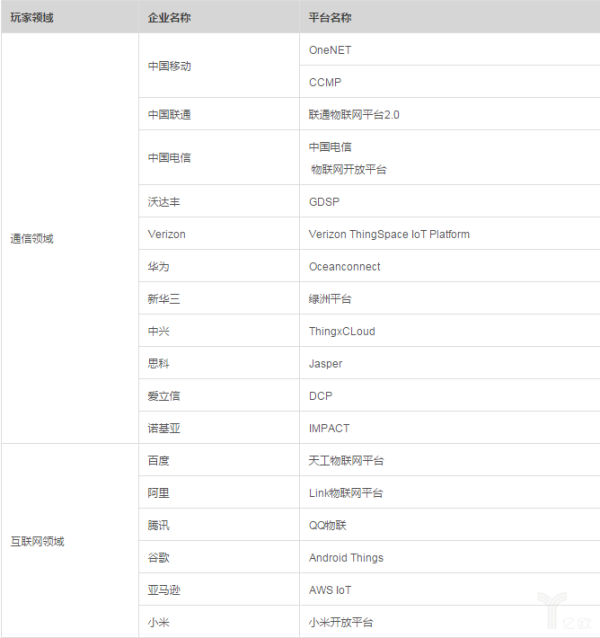Screen dimensions: 600x638
Task: Click the Jasper platform cell
Action: tap(325, 364)
